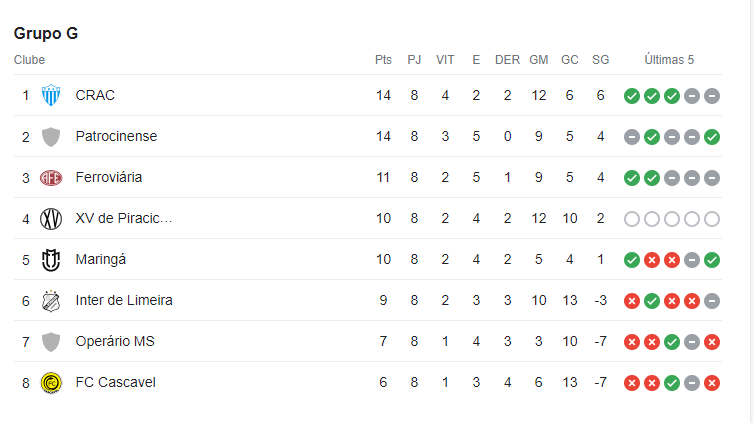
Task: Click the XV de Piracicaba crest icon
Action: 51,219
